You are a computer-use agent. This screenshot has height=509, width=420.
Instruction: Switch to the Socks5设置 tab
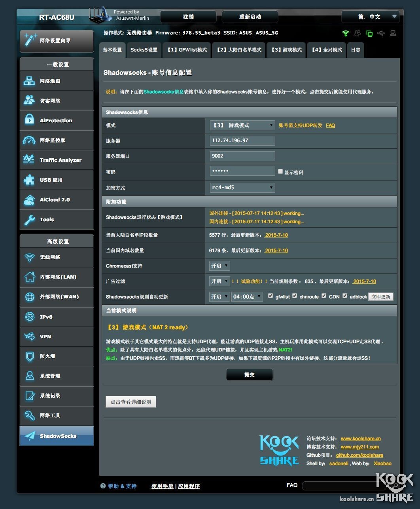coord(144,50)
